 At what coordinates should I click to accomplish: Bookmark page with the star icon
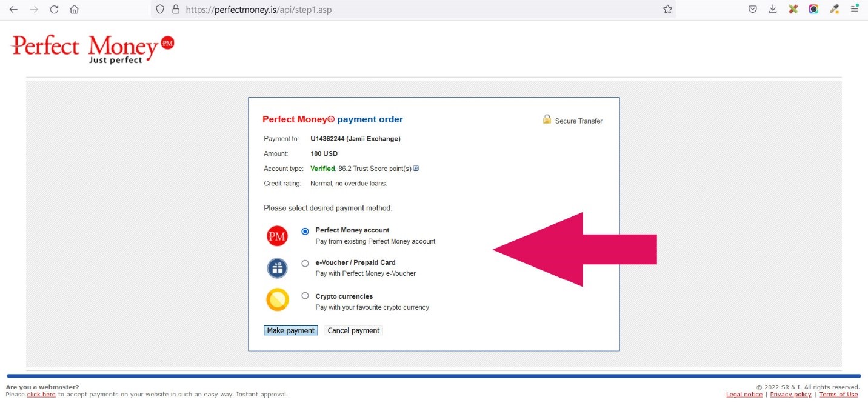pyautogui.click(x=667, y=9)
